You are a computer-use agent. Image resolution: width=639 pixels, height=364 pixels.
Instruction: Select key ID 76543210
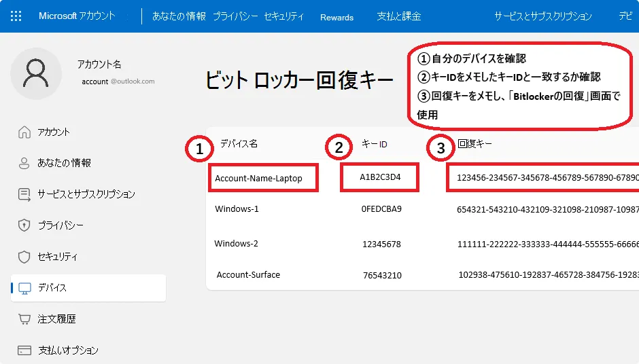pyautogui.click(x=382, y=276)
